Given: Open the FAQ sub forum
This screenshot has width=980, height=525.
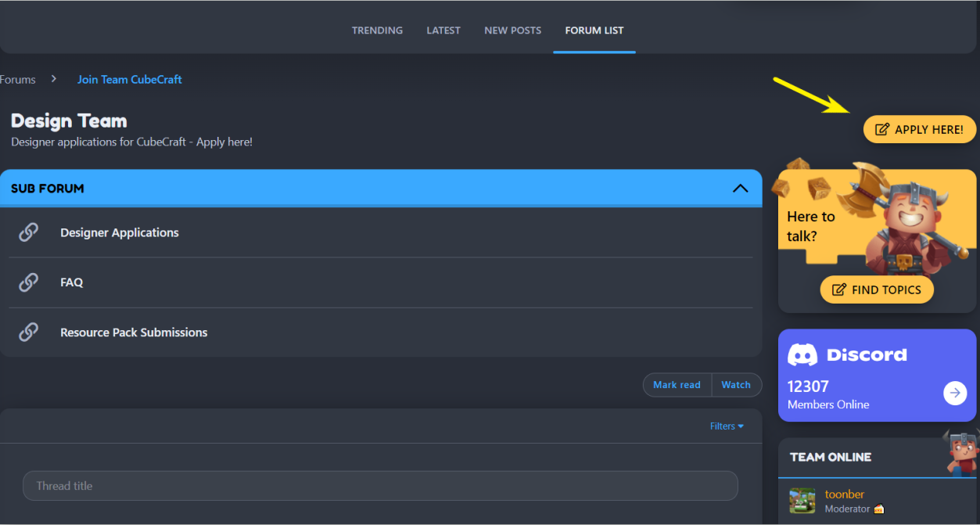Looking at the screenshot, I should 72,282.
